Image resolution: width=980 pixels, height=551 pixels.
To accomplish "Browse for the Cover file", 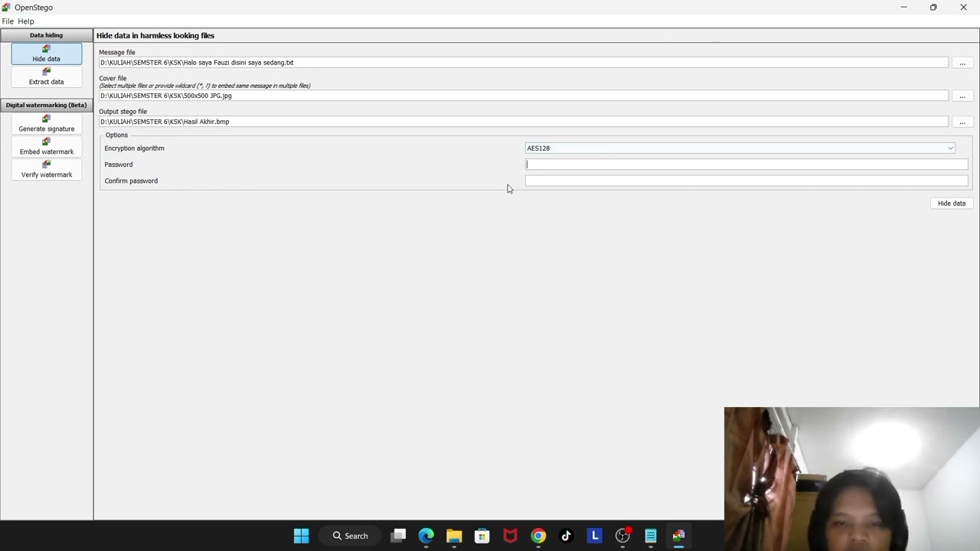I will [x=962, y=96].
